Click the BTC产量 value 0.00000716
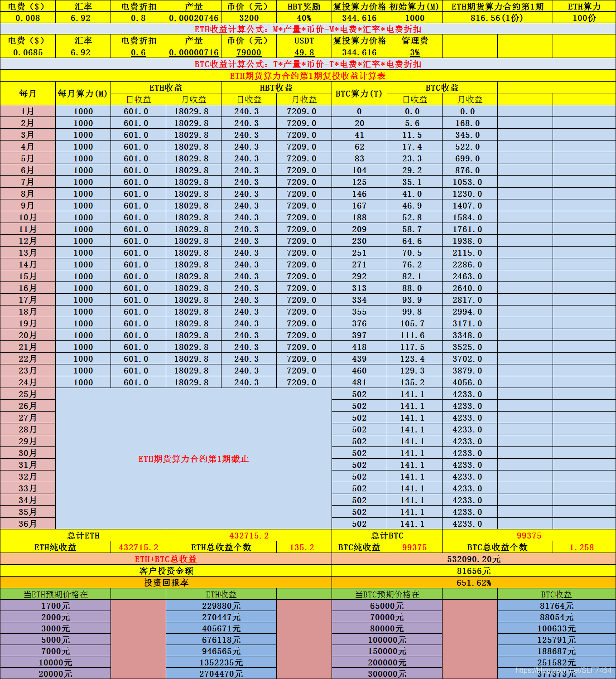The height and width of the screenshot is (679, 616). click(x=193, y=53)
